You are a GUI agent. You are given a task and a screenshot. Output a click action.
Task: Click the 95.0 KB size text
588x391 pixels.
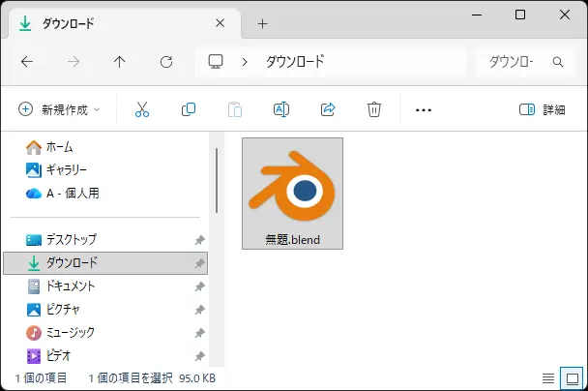click(197, 378)
